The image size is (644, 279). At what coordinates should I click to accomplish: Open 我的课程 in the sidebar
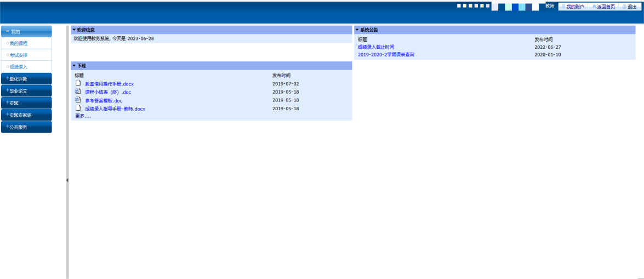[x=19, y=43]
